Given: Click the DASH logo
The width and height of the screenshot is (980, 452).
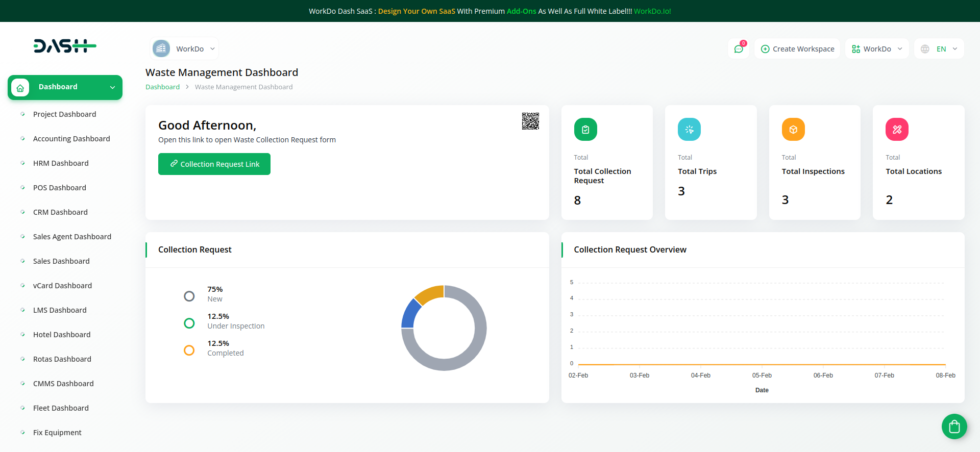Looking at the screenshot, I should 65,46.
